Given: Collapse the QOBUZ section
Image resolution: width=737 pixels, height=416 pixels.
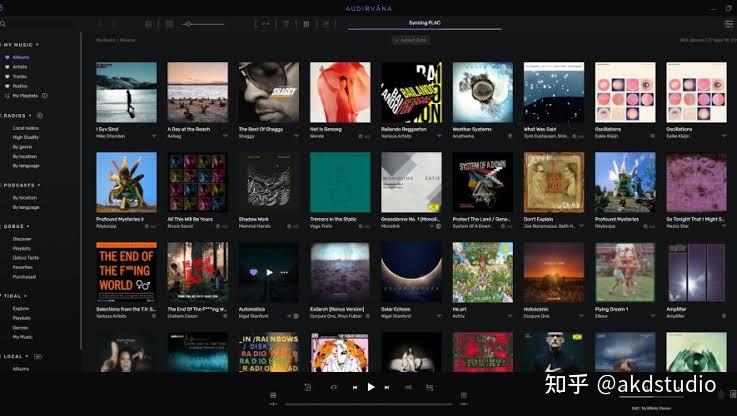Looking at the screenshot, I should [x=28, y=227].
